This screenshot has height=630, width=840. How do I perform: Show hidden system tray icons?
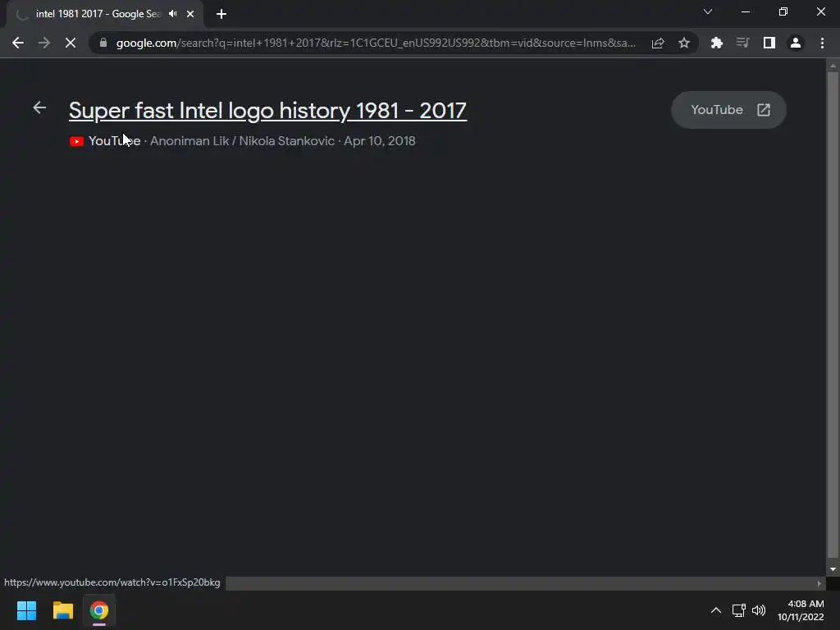715,610
